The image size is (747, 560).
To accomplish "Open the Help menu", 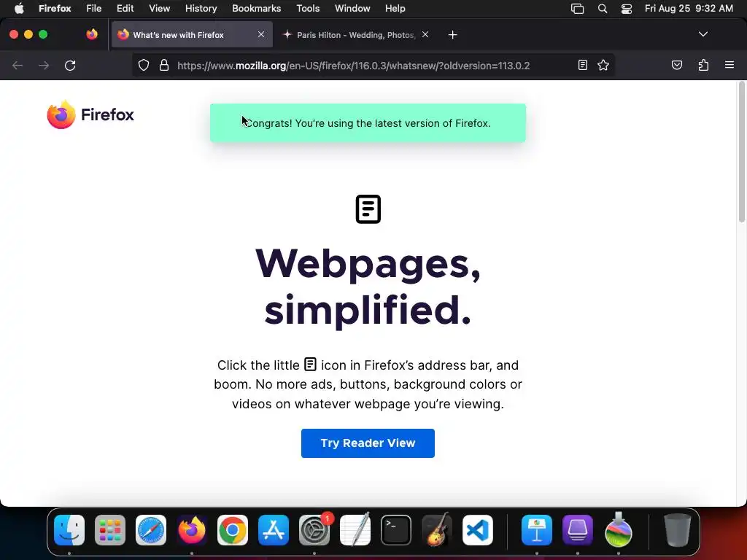I will [395, 9].
